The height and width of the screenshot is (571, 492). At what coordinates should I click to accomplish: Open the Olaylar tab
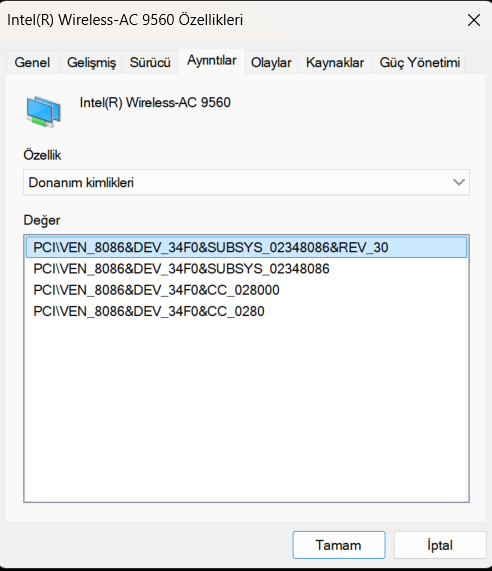point(271,62)
